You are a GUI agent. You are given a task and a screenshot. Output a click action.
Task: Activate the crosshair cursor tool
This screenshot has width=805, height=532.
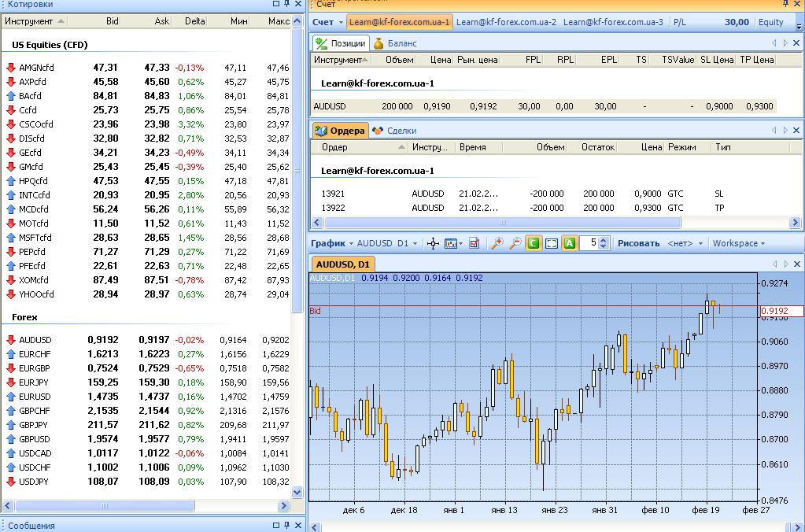pyautogui.click(x=433, y=243)
